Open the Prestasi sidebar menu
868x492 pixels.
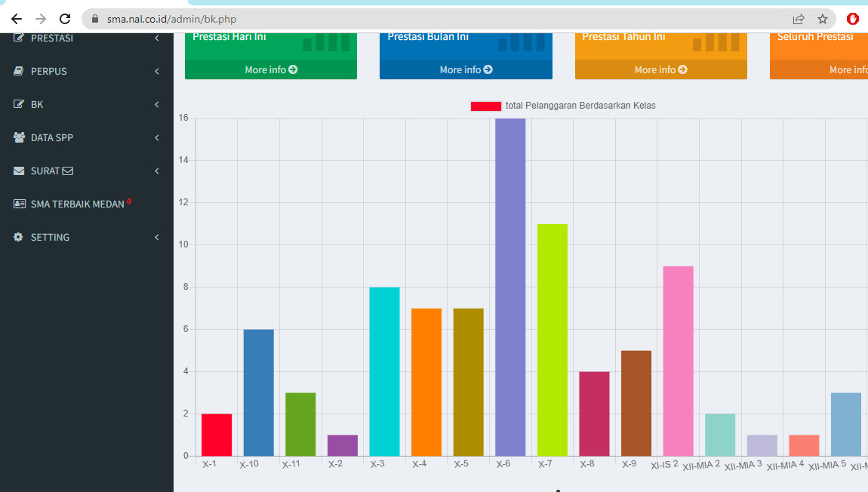[x=51, y=38]
